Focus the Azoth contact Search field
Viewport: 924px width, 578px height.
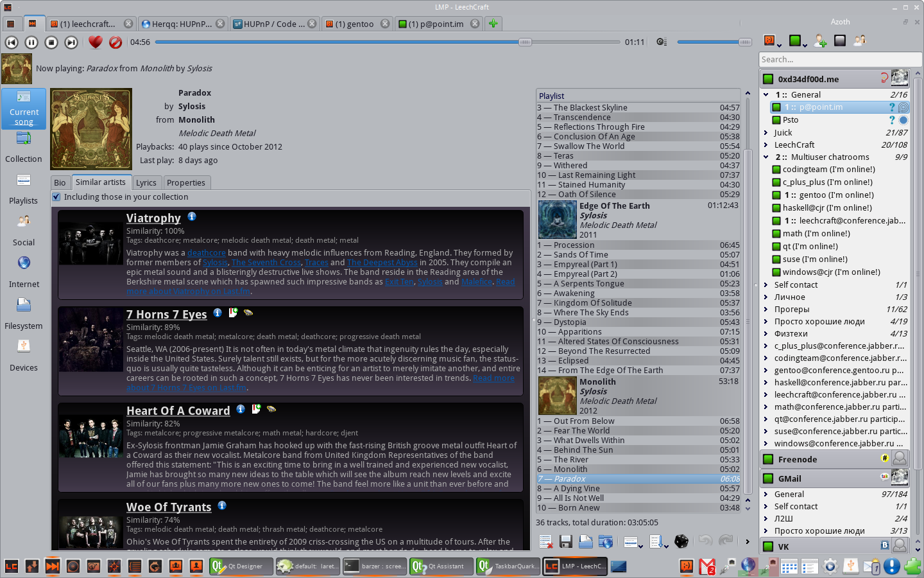[840, 59]
